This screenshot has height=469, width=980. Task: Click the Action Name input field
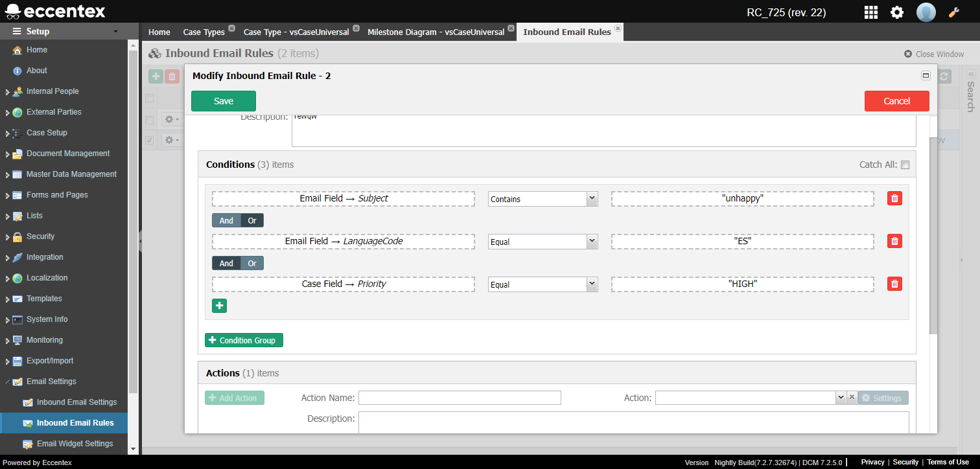coord(460,398)
